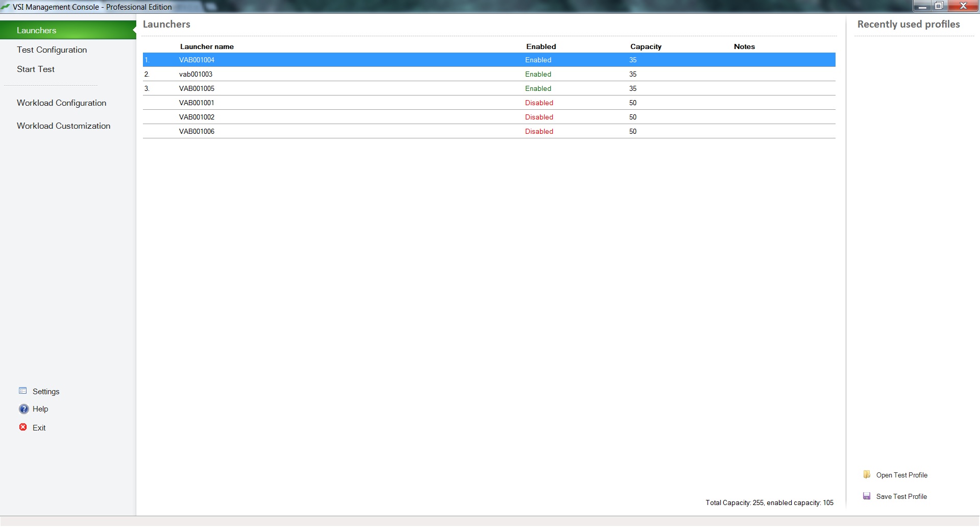Select the Launchers navigation item
The width and height of the screenshot is (980, 527).
(37, 31)
